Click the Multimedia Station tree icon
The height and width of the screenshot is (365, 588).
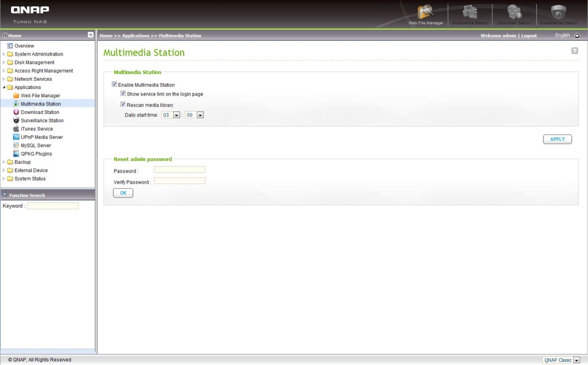(16, 104)
